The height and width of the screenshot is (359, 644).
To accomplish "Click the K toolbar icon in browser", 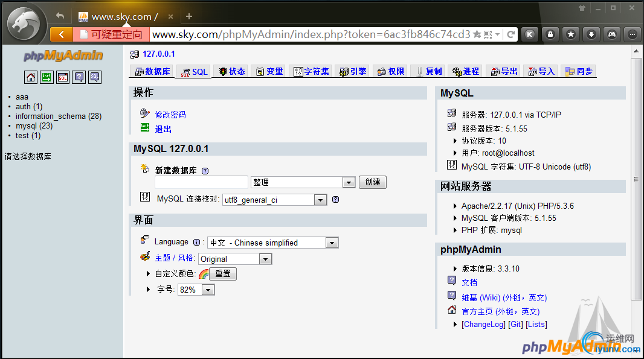I will click(x=530, y=34).
